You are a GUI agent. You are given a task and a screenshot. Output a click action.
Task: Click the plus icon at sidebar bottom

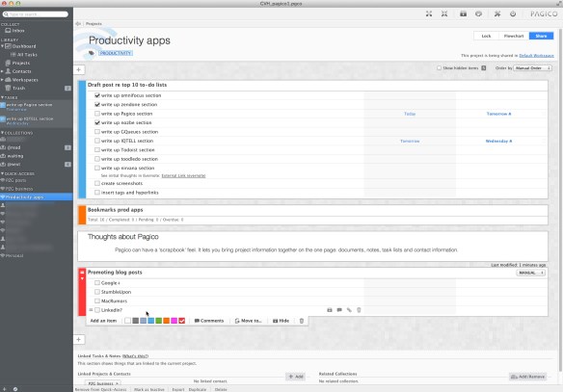click(x=5, y=389)
